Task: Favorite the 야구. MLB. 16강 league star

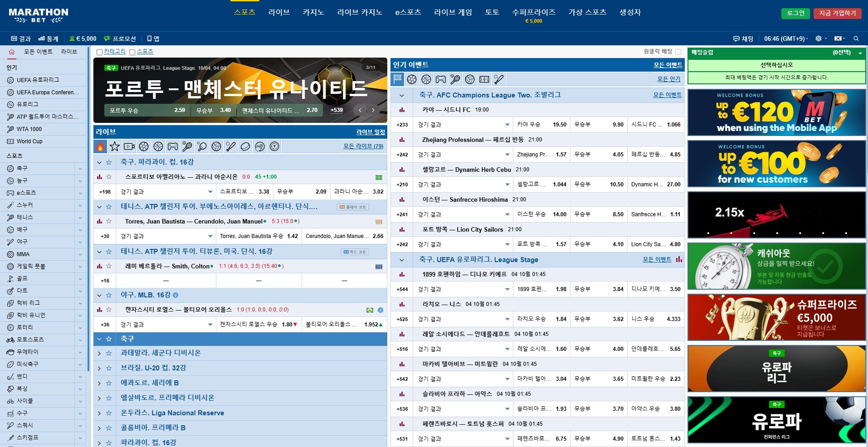Action: tap(109, 295)
